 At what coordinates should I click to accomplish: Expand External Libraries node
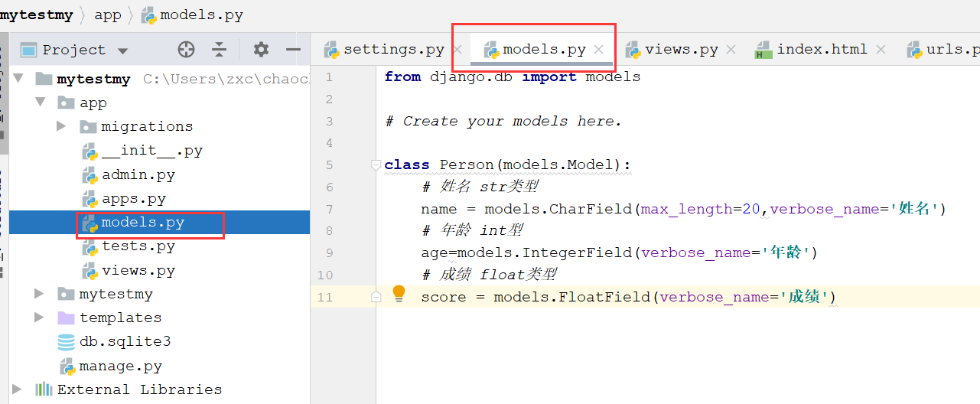(x=18, y=389)
